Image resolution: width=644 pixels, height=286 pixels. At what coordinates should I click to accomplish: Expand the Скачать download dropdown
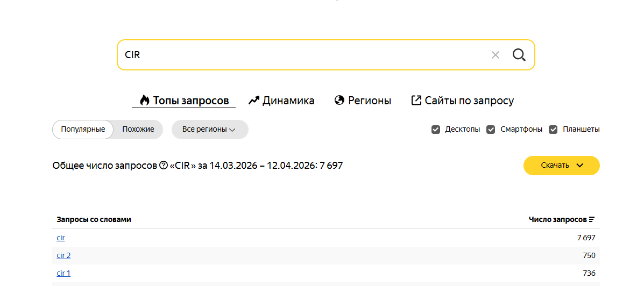click(562, 166)
